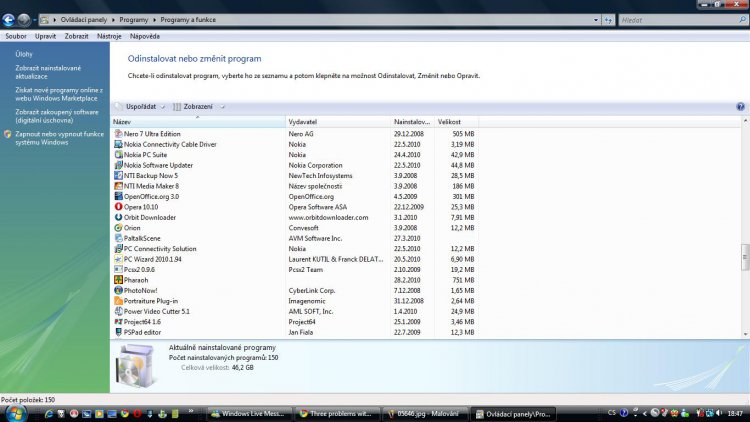
Task: Click the Programy breadcrumb segment
Action: pyautogui.click(x=133, y=20)
